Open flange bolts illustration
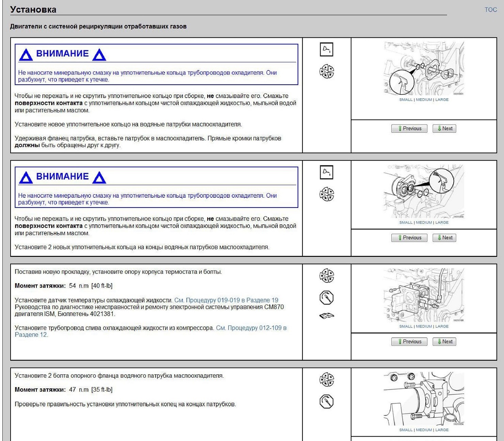Image resolution: width=504 pixels, height=441 pixels. (x=424, y=399)
